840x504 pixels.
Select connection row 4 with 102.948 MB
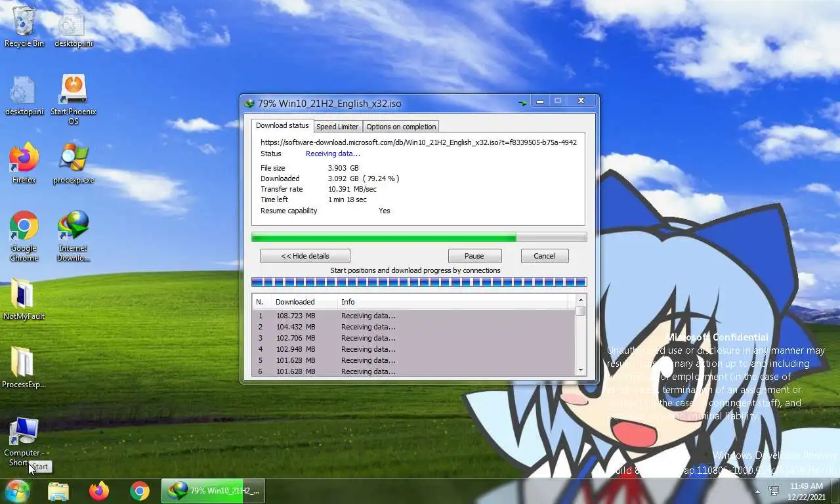coord(413,349)
